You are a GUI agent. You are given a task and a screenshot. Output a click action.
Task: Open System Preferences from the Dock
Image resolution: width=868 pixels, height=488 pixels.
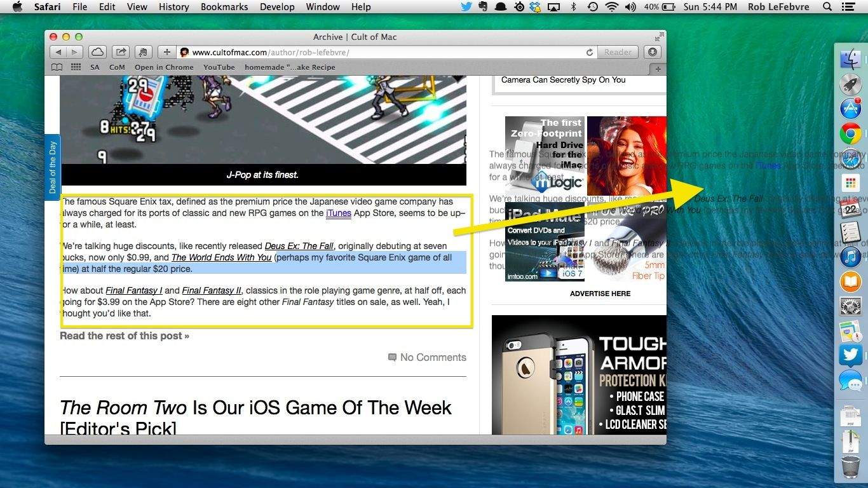click(x=850, y=306)
